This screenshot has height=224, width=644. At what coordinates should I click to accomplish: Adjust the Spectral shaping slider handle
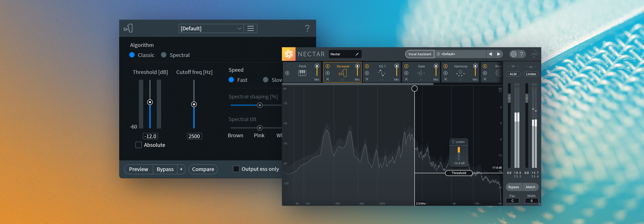(260, 105)
